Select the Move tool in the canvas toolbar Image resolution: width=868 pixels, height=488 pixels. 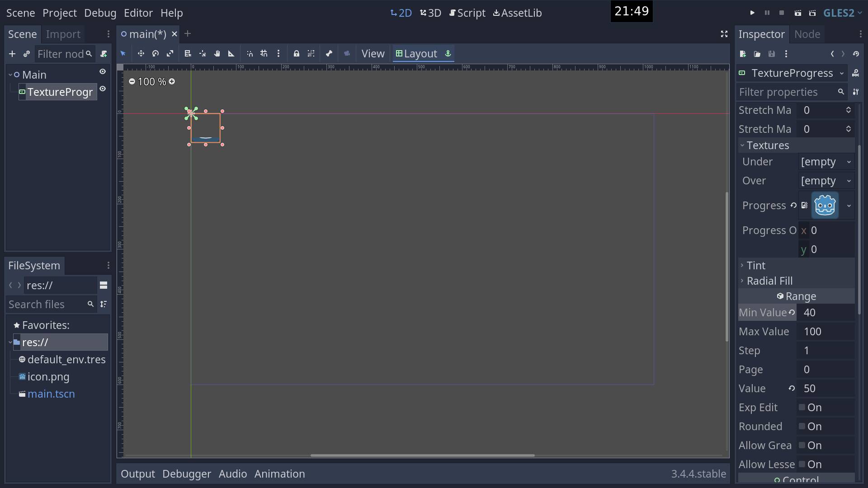[141, 53]
